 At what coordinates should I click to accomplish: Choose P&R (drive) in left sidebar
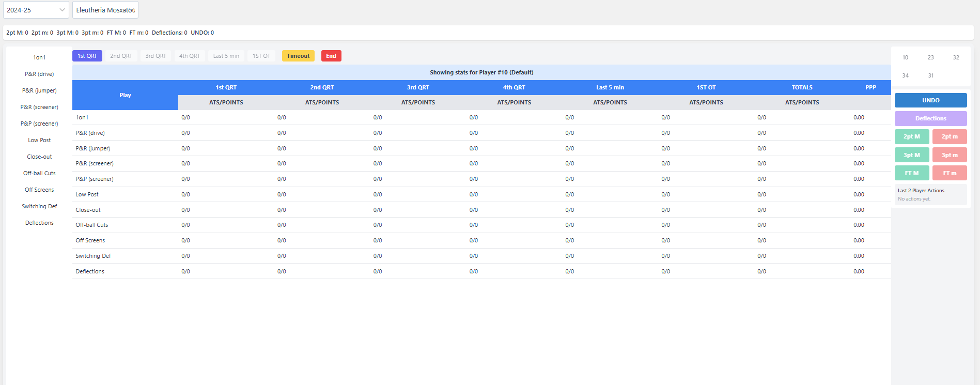tap(39, 74)
